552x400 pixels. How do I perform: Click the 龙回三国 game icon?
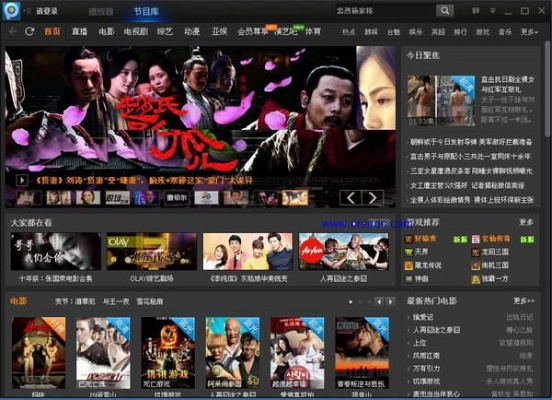coord(476,252)
